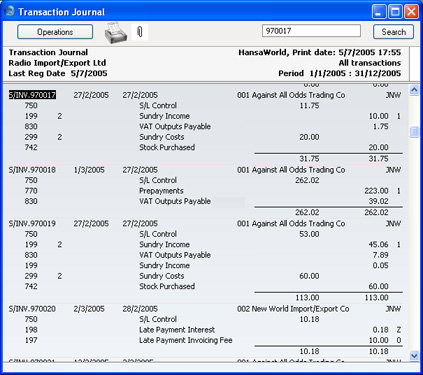The width and height of the screenshot is (423, 375).
Task: Click the scroll down arrow
Action: pos(414,356)
